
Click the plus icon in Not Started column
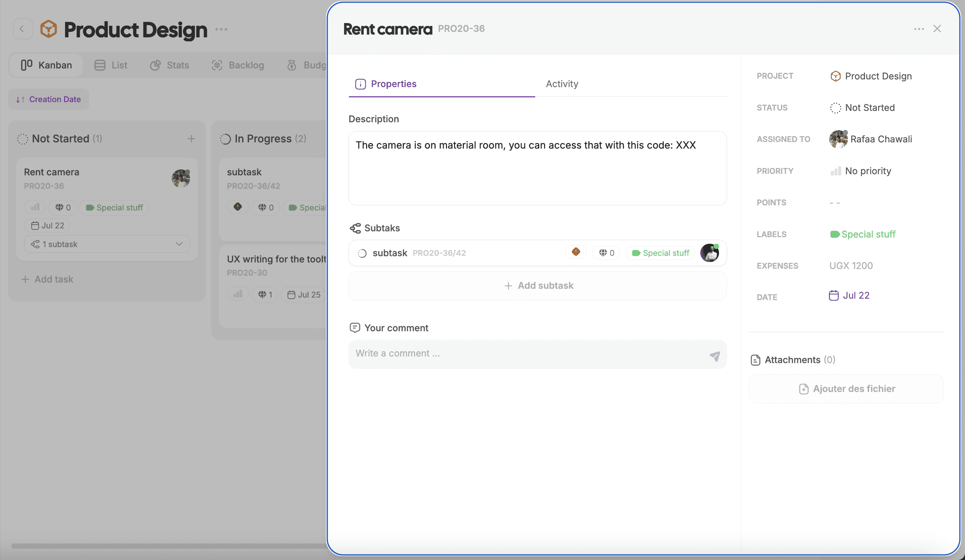(191, 139)
